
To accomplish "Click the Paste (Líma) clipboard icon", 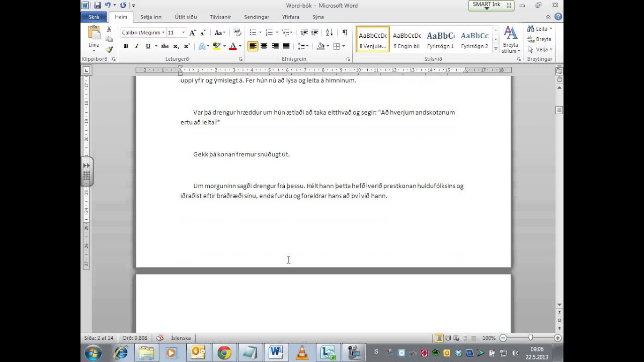I will tap(94, 33).
